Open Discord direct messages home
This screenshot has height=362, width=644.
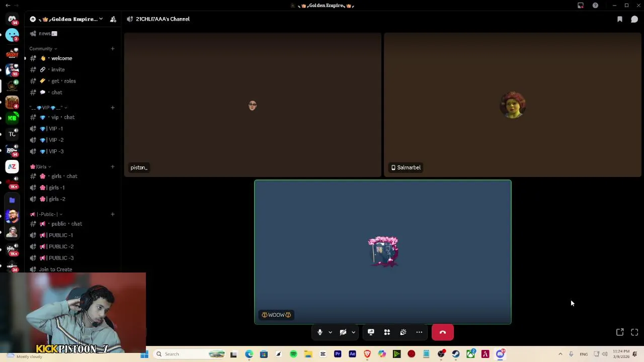[x=12, y=19]
